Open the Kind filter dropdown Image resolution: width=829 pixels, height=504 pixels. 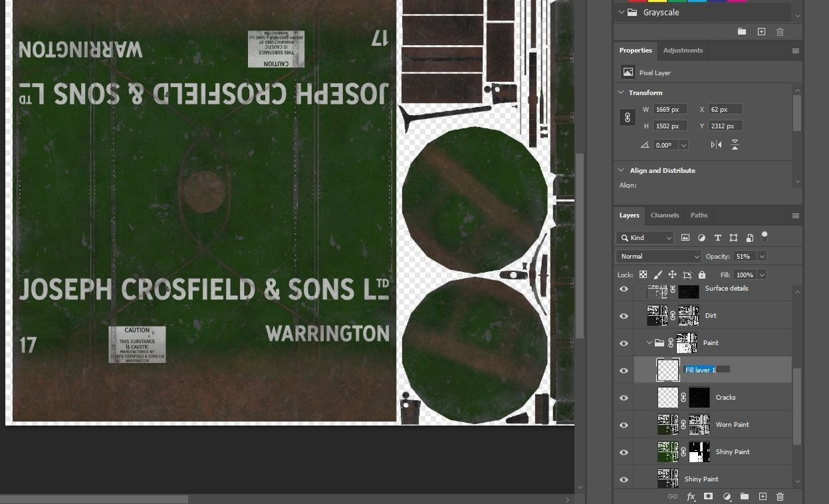[645, 237]
